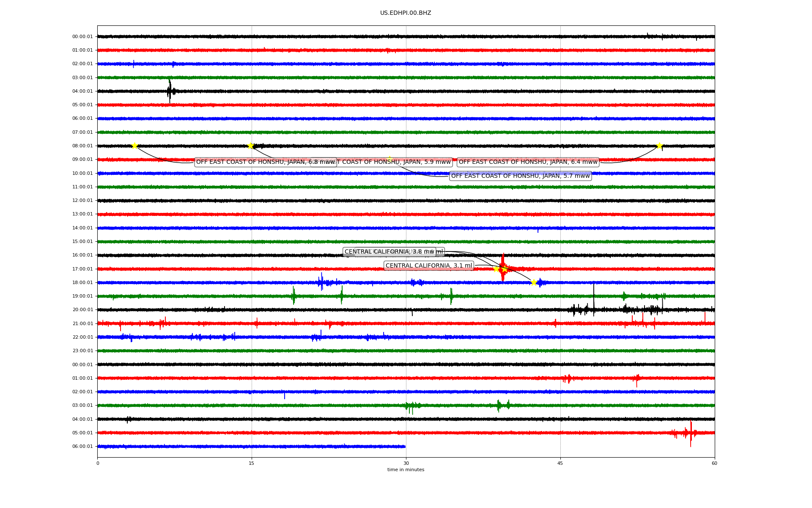
Task: Click the 30 tick label on the time axis
Action: [x=406, y=463]
